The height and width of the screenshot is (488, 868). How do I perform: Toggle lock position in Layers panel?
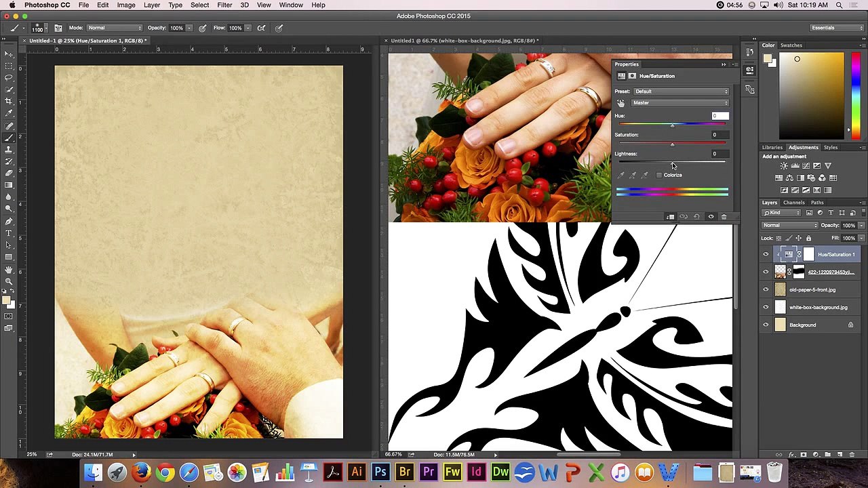pos(798,238)
